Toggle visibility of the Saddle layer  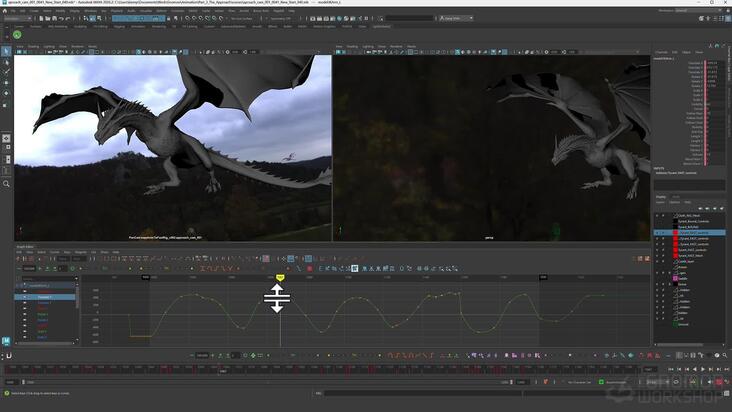657,279
